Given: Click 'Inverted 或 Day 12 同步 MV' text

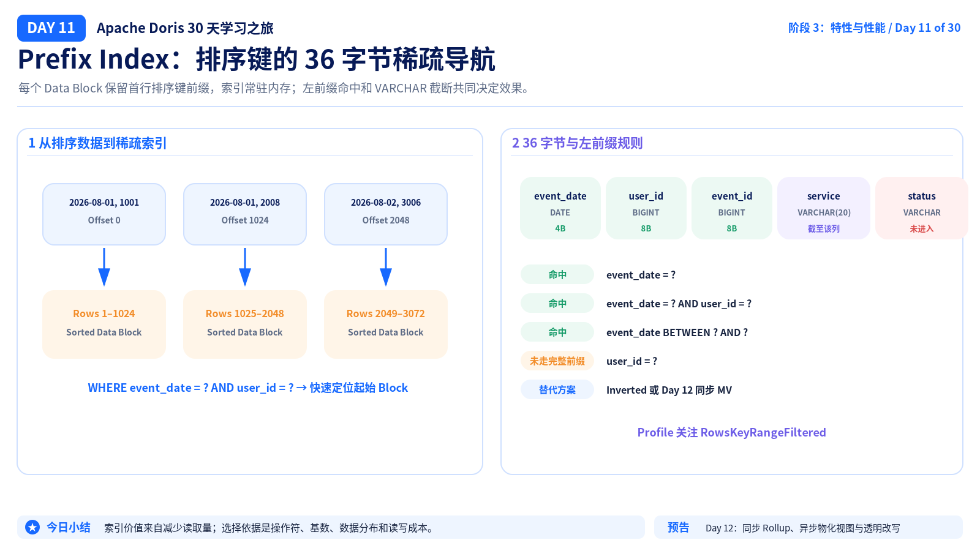Looking at the screenshot, I should click(x=669, y=390).
